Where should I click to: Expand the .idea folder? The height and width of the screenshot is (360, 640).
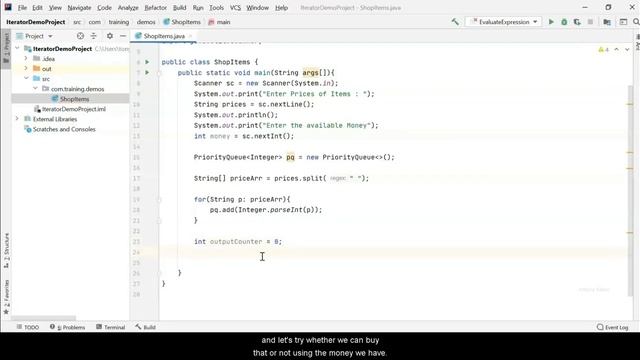coord(26,58)
